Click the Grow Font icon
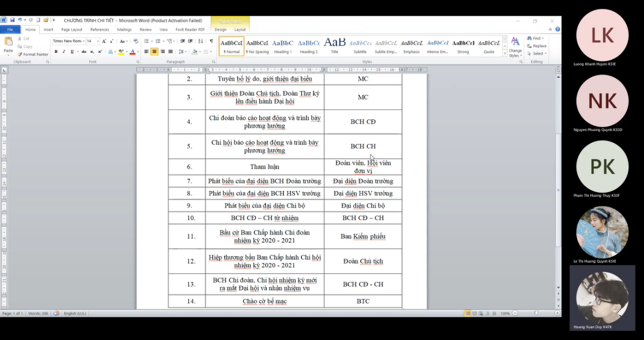Screen dimensions: 644x340 point(104,41)
